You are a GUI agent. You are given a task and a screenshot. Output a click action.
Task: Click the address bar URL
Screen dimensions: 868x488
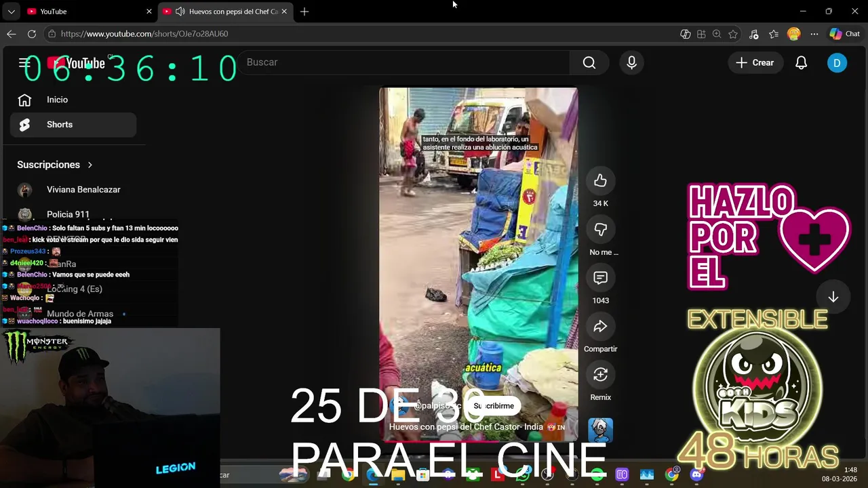[144, 34]
